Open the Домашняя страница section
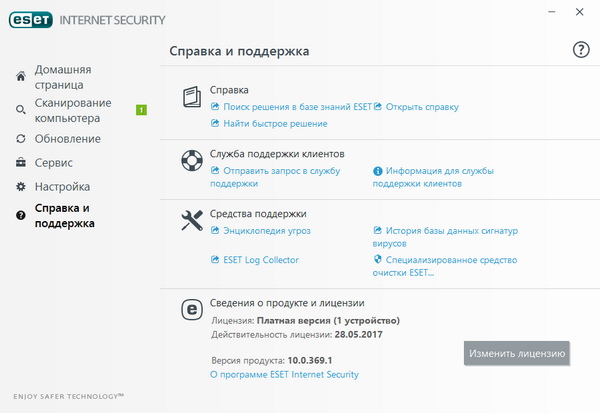600x413 pixels. click(63, 77)
